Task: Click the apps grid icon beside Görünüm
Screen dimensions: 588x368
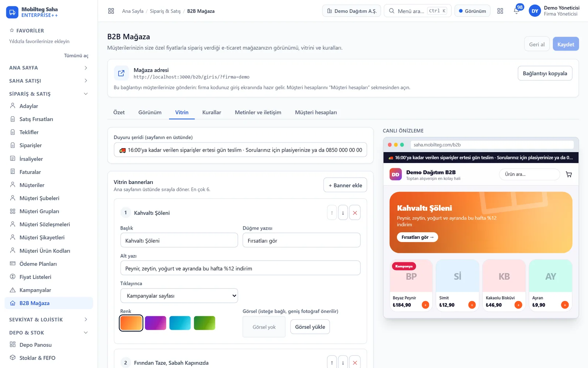Action: click(500, 11)
